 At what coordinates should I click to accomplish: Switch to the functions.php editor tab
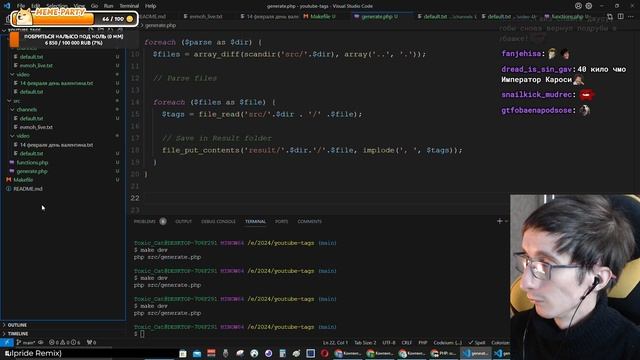(x=567, y=16)
